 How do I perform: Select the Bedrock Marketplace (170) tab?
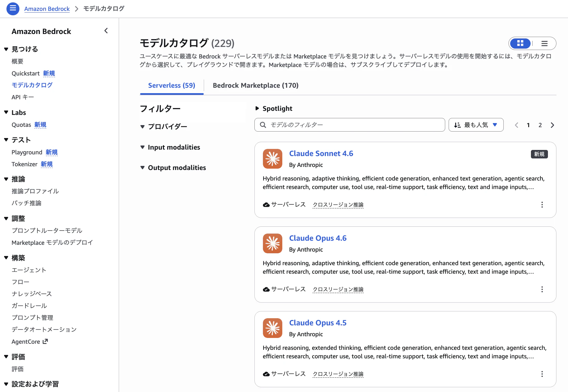[256, 85]
